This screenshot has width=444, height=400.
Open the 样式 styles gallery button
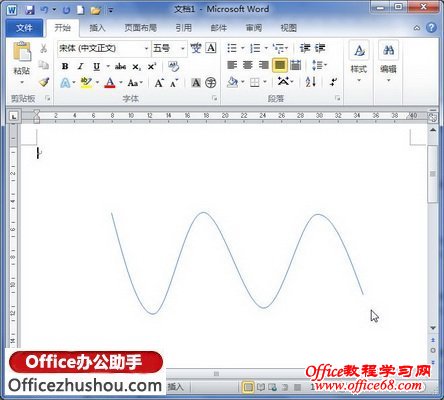(x=359, y=62)
